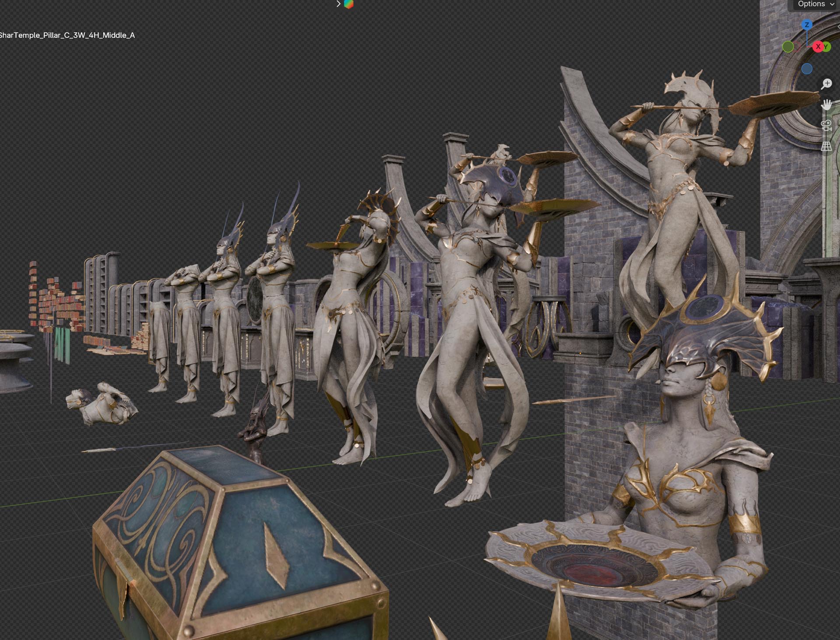Click the zoom magnifier viewport button
The height and width of the screenshot is (640, 840).
point(826,84)
